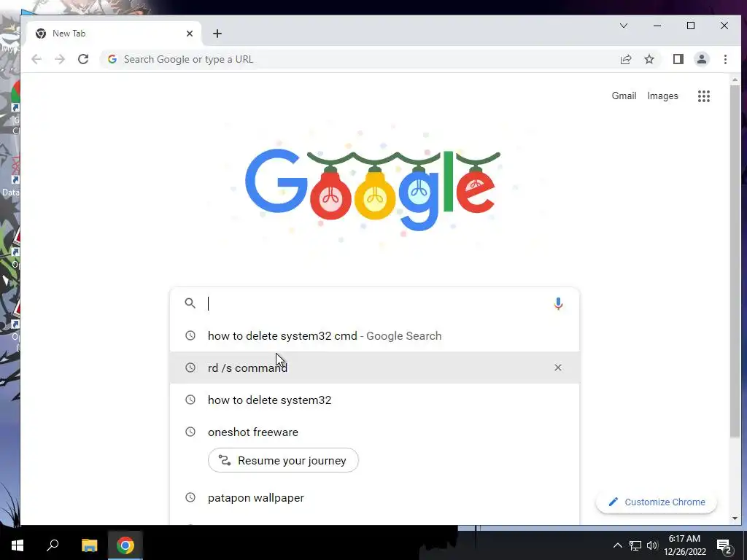Open the share this page icon
Viewport: 747px width, 560px height.
pyautogui.click(x=625, y=59)
